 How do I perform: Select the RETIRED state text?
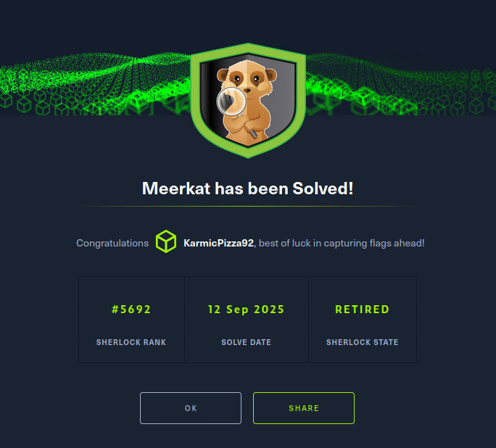362,310
